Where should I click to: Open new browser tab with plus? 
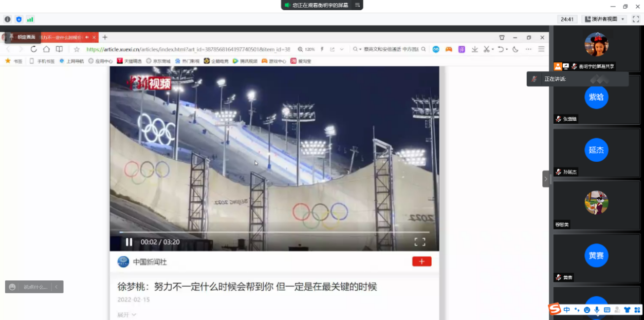coord(105,37)
